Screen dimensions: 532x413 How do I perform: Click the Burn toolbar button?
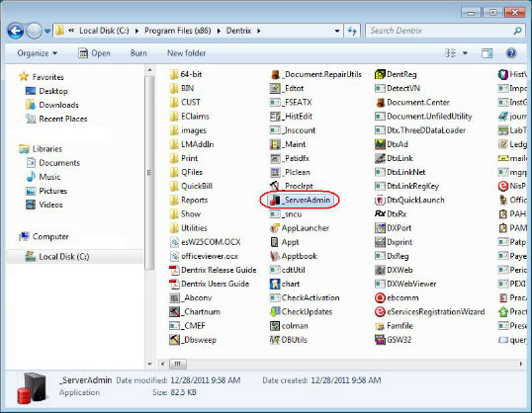coord(138,53)
